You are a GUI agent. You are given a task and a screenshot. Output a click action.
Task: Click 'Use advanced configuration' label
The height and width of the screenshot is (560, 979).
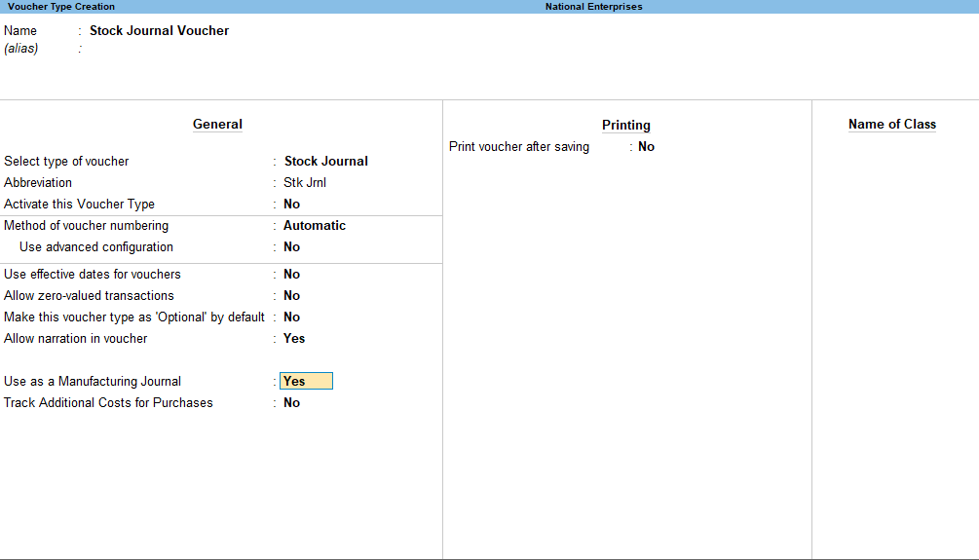pyautogui.click(x=96, y=246)
